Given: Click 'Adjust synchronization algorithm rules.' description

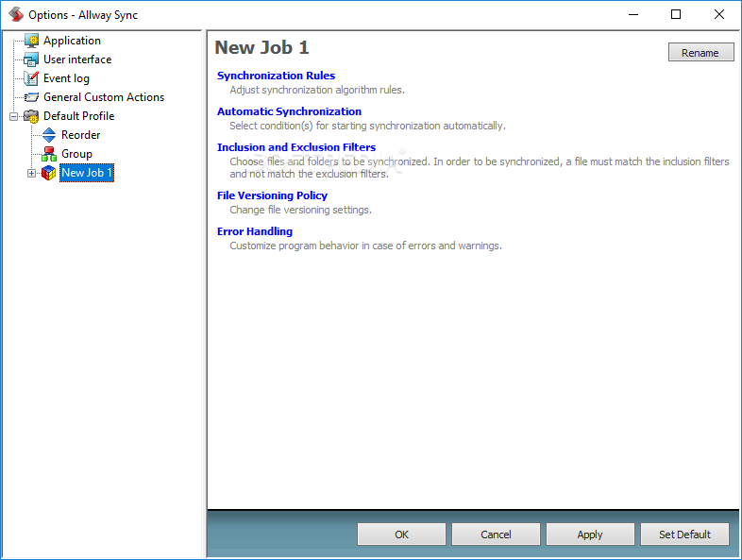Looking at the screenshot, I should pos(317,90).
